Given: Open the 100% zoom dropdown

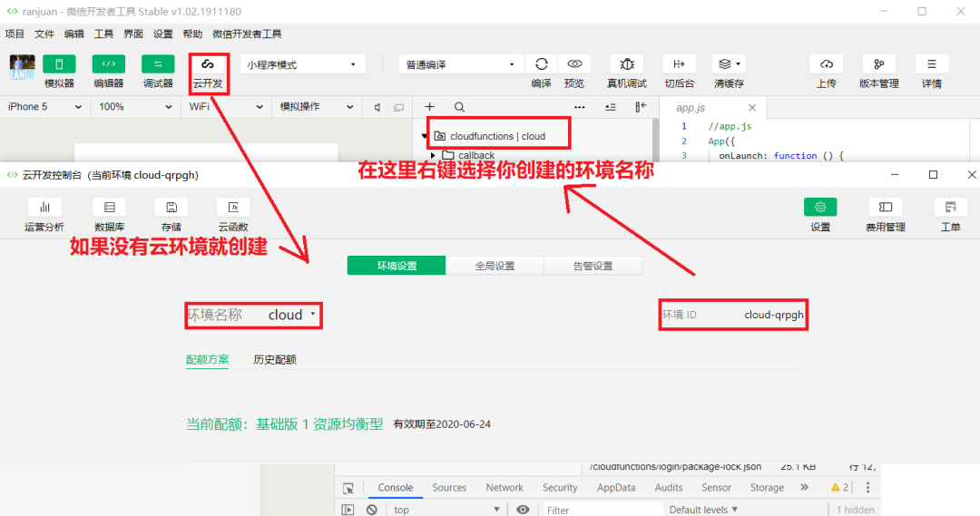Looking at the screenshot, I should [134, 107].
